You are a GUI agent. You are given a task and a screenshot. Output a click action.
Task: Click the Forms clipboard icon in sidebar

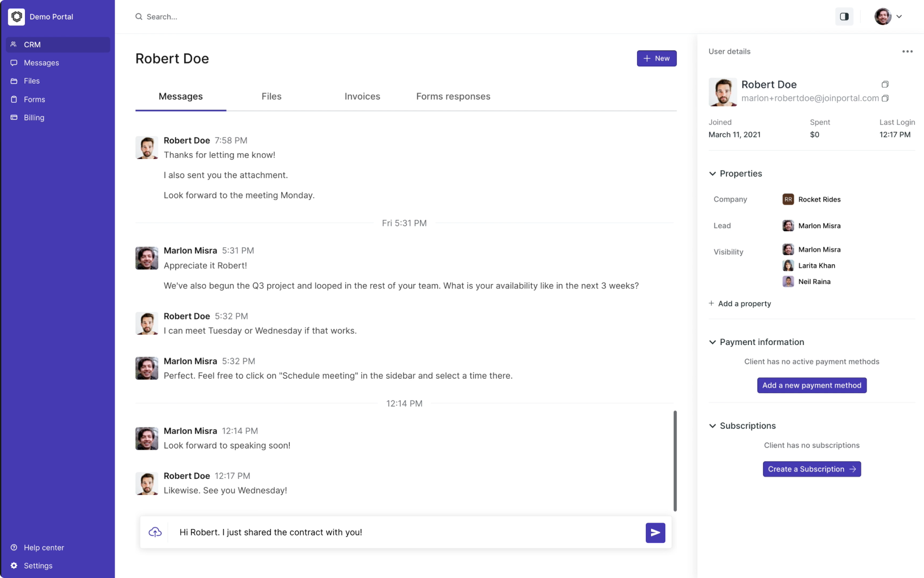point(14,99)
